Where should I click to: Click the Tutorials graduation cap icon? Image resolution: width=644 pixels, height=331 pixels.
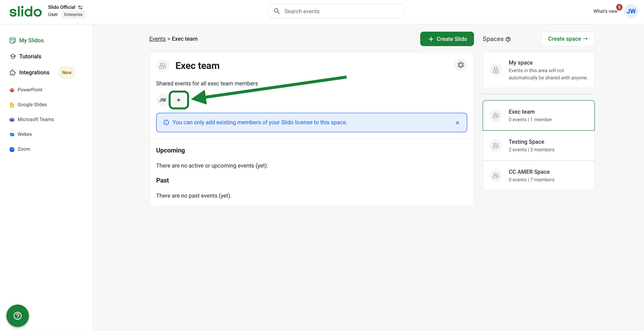pyautogui.click(x=13, y=57)
